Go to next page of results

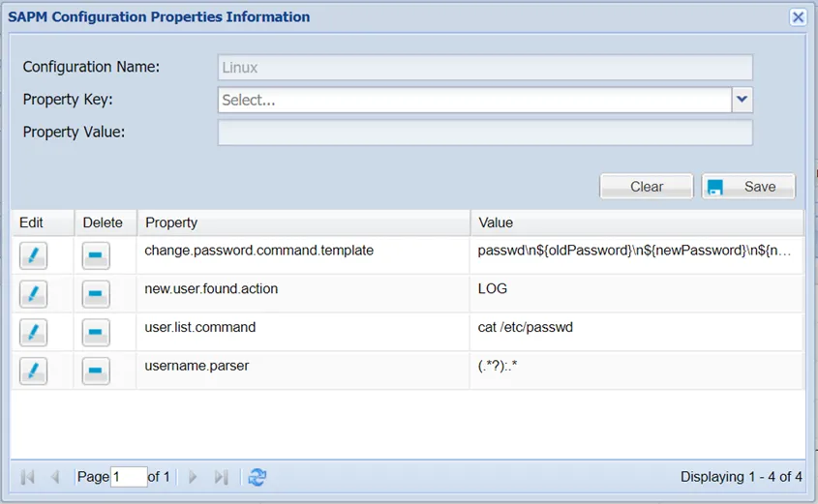(x=193, y=476)
